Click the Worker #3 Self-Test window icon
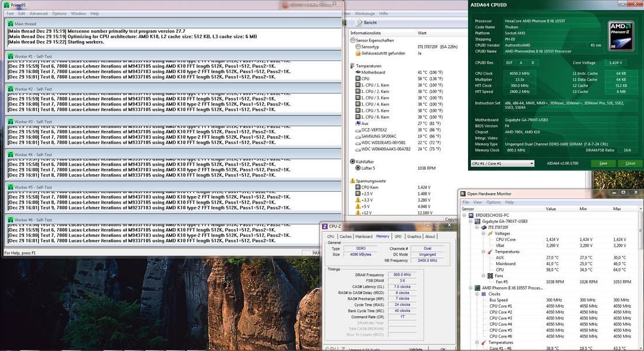This screenshot has height=351, width=644. [x=11, y=122]
